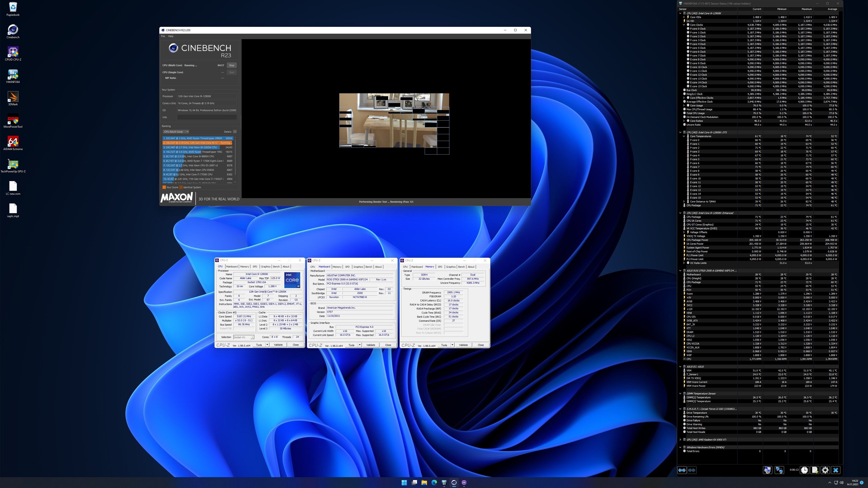Expand Core Effective Clocks in HWiNFO
868x488 pixels.
tap(684, 98)
